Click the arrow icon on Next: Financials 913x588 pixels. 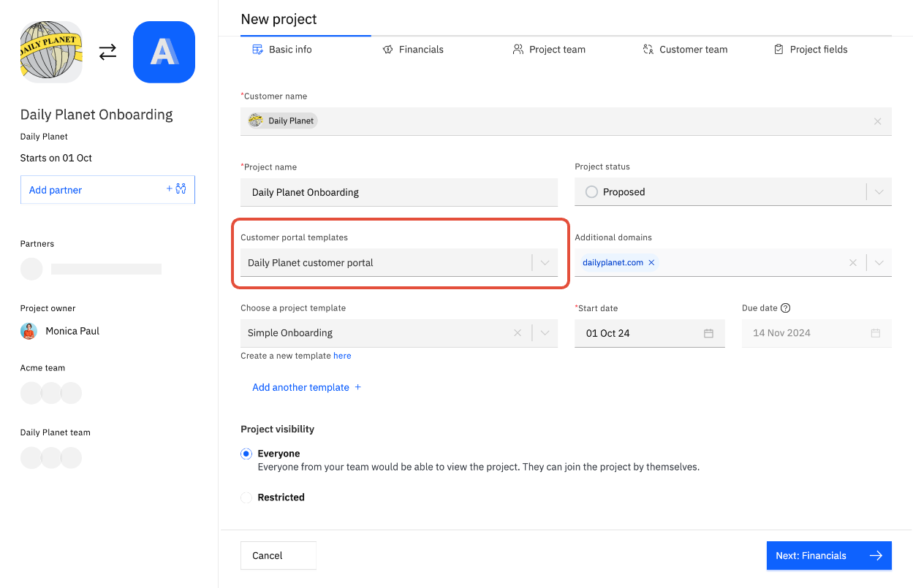click(876, 556)
